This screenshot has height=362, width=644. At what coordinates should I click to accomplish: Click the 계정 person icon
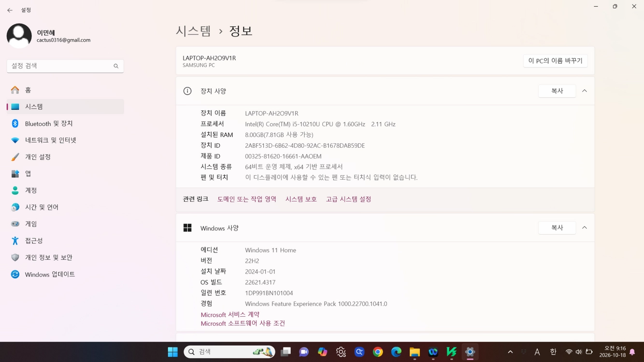click(15, 191)
